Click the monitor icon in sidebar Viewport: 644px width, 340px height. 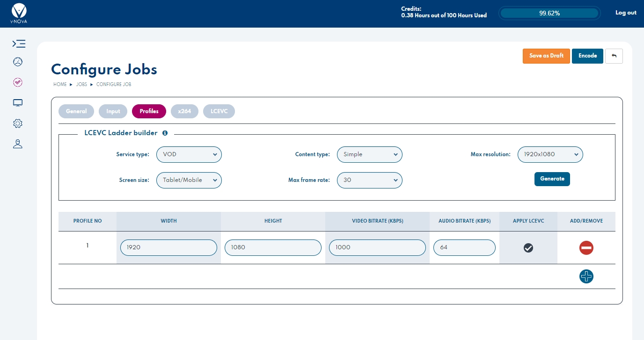18,103
